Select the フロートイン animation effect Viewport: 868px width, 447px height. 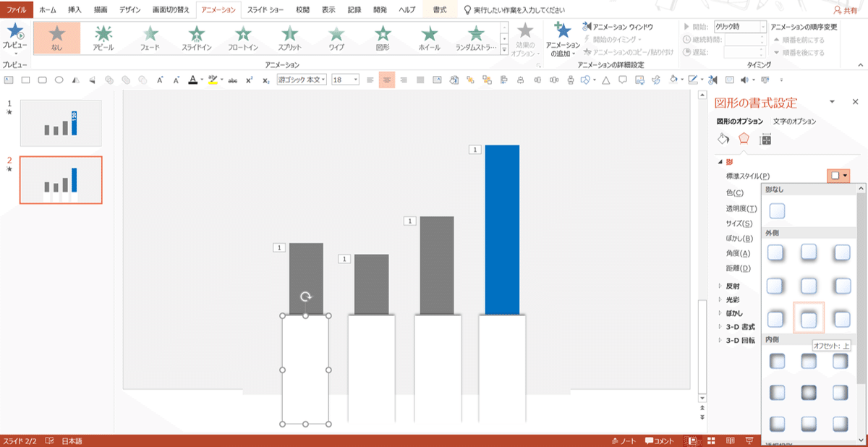(x=243, y=38)
